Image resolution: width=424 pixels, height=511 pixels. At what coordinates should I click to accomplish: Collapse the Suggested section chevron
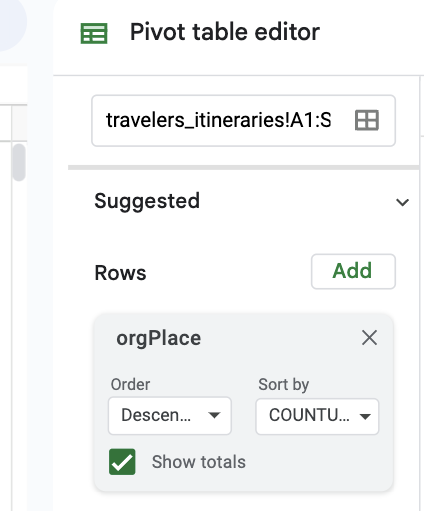click(402, 202)
